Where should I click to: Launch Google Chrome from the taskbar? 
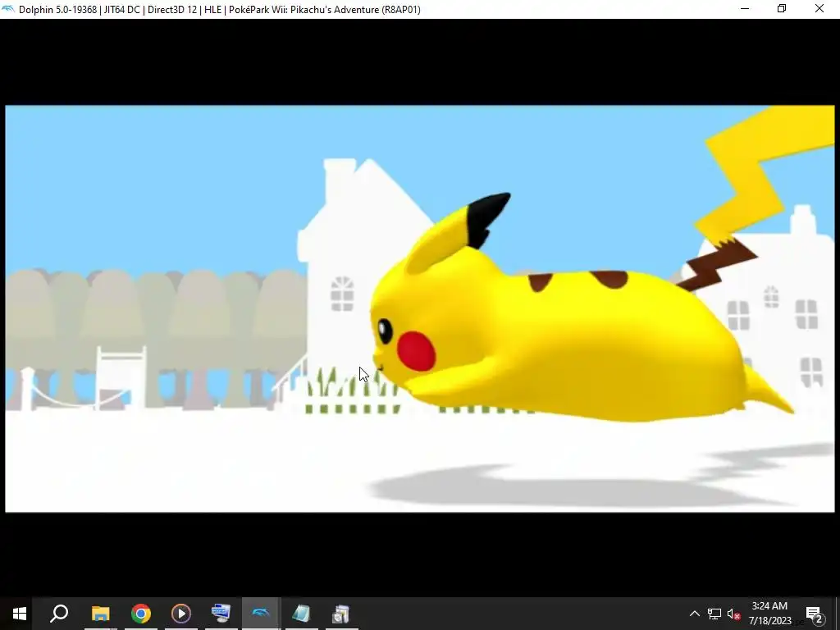(141, 614)
